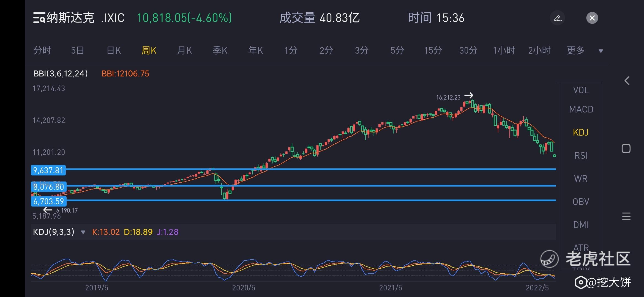Tap the BBI:12106.75 value
Image resolution: width=644 pixels, height=297 pixels.
pyautogui.click(x=125, y=74)
